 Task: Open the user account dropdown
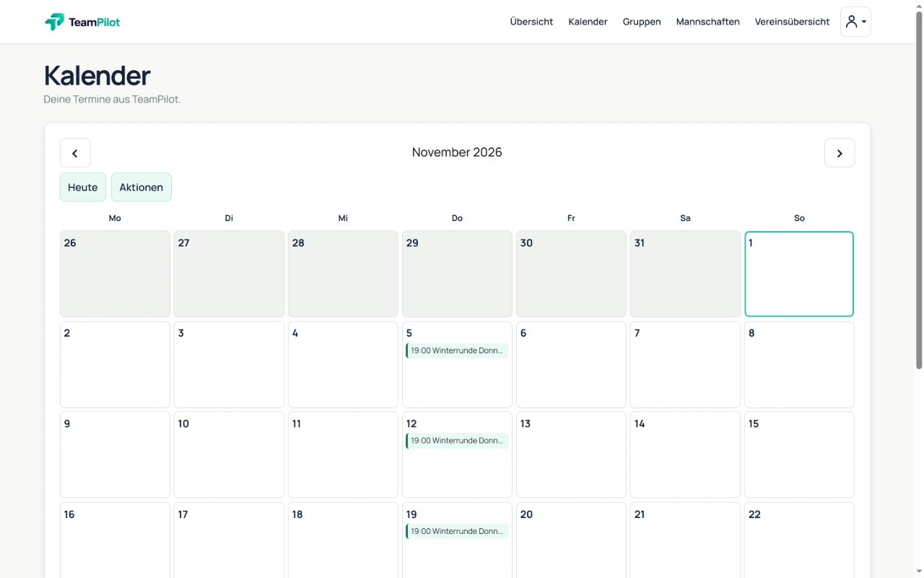(855, 22)
